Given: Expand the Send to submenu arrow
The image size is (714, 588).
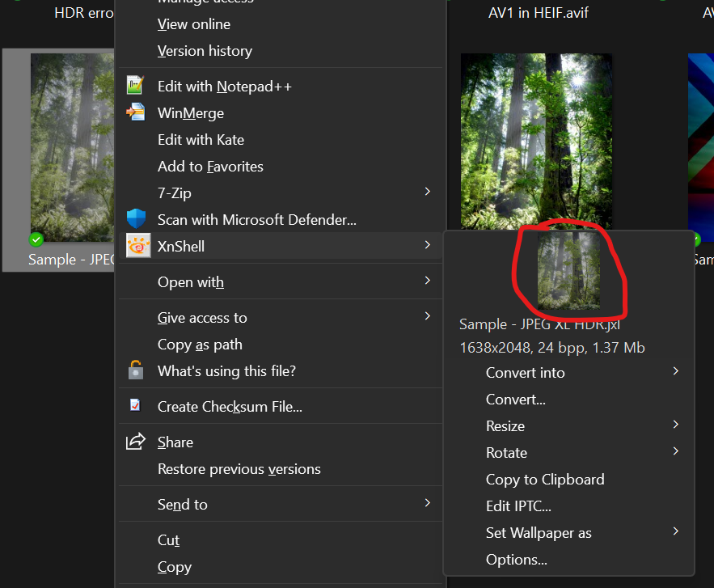Looking at the screenshot, I should 427,503.
